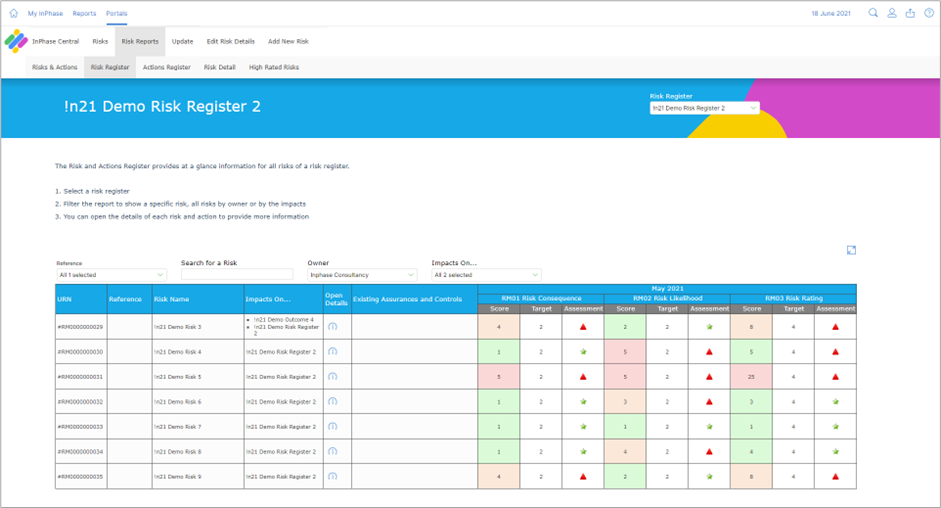The width and height of the screenshot is (941, 508).
Task: Expand the Reference filter dropdown
Action: (111, 275)
